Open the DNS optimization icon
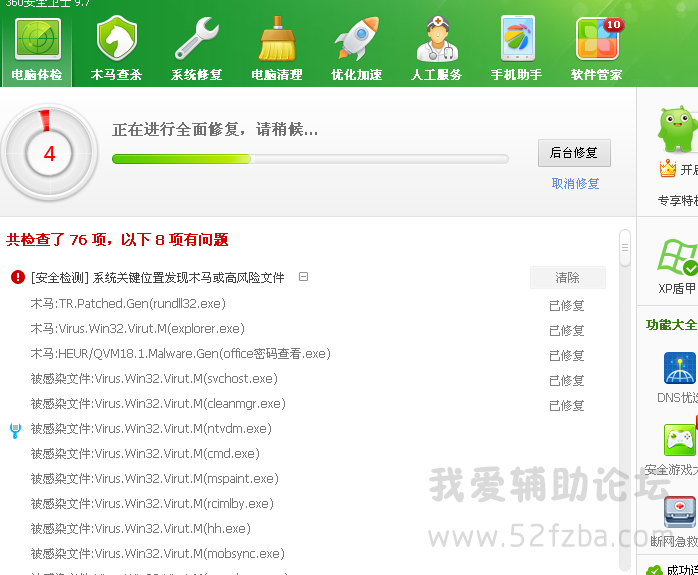This screenshot has height=575, width=698. pyautogui.click(x=679, y=368)
